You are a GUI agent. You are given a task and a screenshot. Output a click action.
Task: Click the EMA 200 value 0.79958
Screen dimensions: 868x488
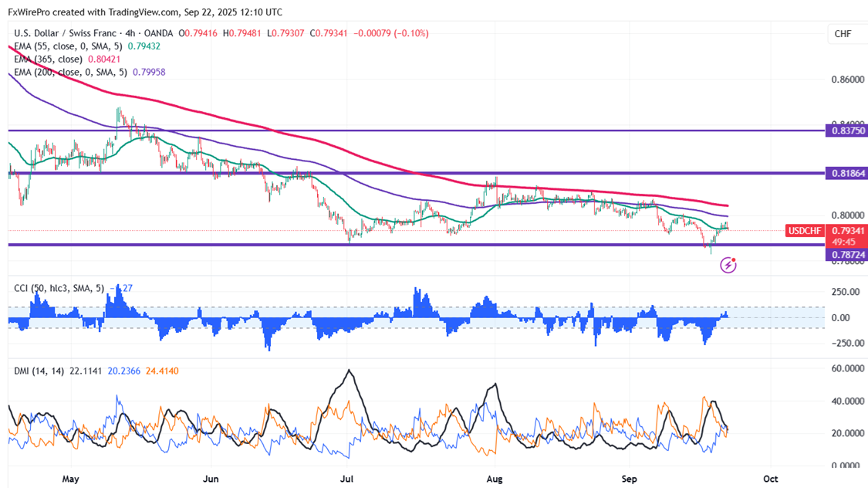(149, 72)
